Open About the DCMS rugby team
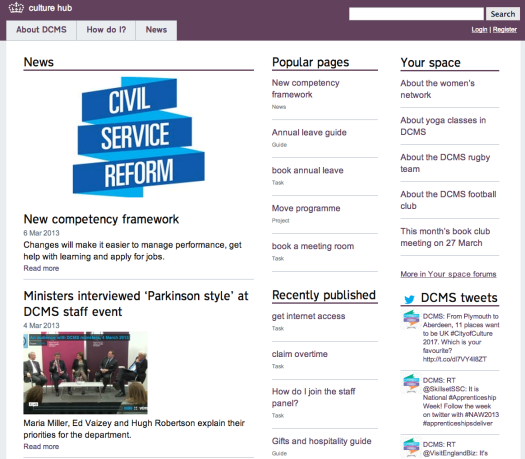 pos(445,163)
